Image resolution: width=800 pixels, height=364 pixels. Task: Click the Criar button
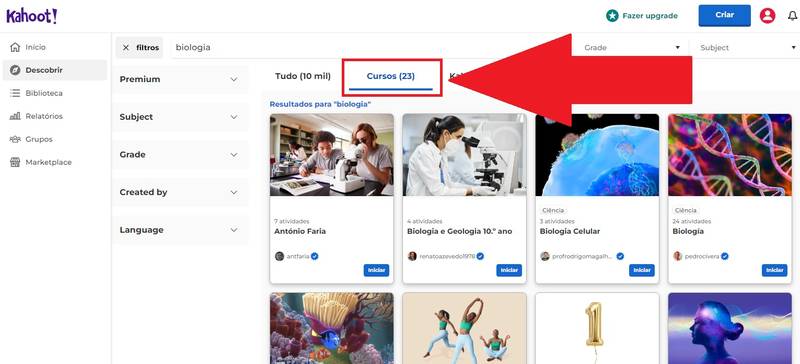click(x=724, y=15)
